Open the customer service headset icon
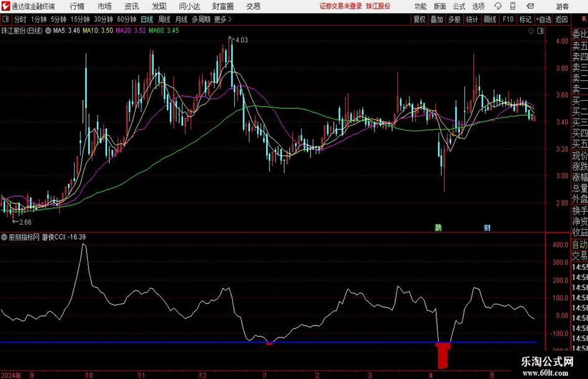The height and width of the screenshot is (379, 588). [498, 6]
